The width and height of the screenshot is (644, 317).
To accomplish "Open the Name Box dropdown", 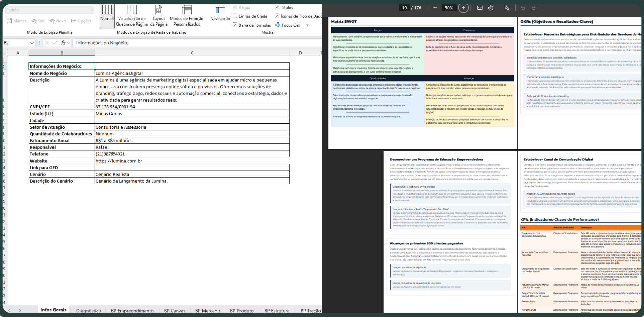I will pos(32,43).
